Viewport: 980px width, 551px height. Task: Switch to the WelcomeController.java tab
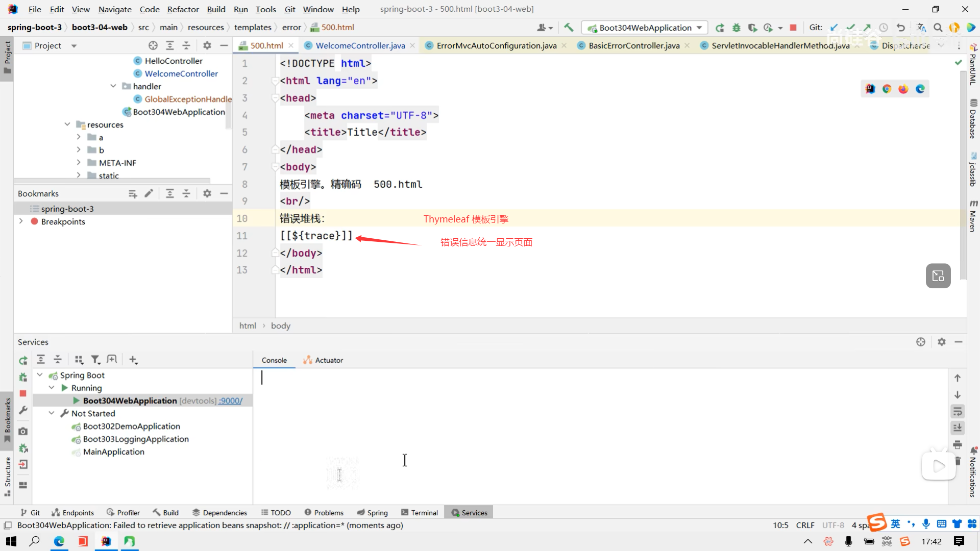[x=360, y=45]
